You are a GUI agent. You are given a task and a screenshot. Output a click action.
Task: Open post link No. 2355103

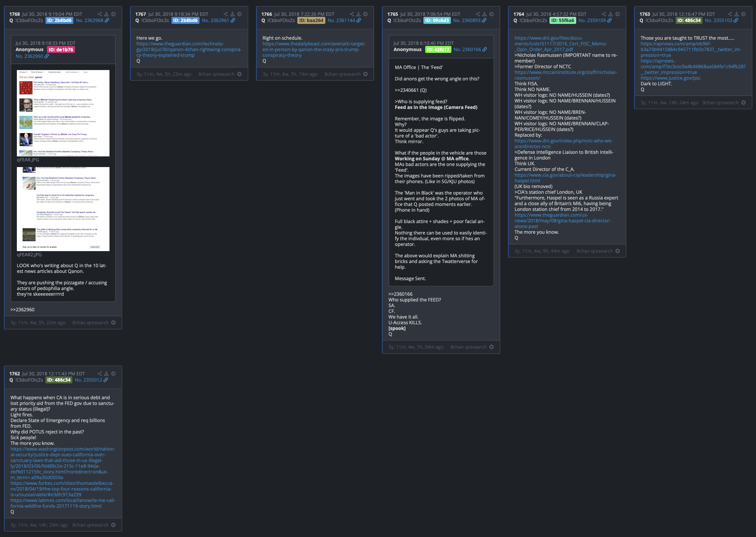(x=721, y=20)
